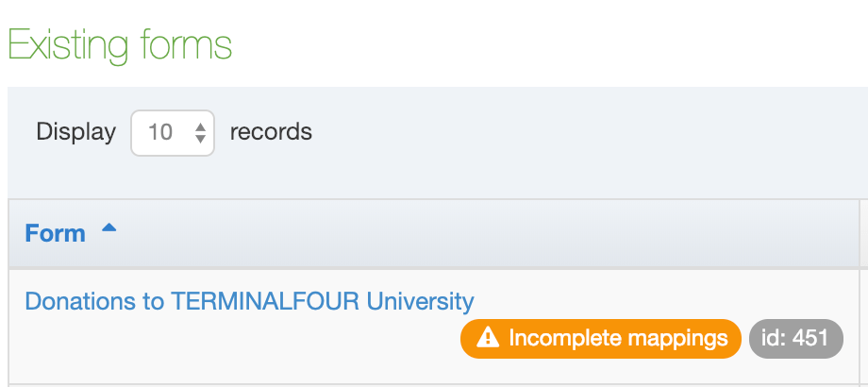This screenshot has width=868, height=387.
Task: Click the Incomplete mappings label text
Action: tap(618, 338)
